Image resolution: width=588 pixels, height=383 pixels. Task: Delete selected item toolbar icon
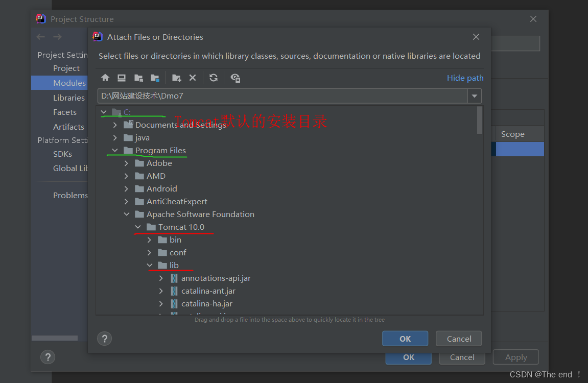(193, 78)
